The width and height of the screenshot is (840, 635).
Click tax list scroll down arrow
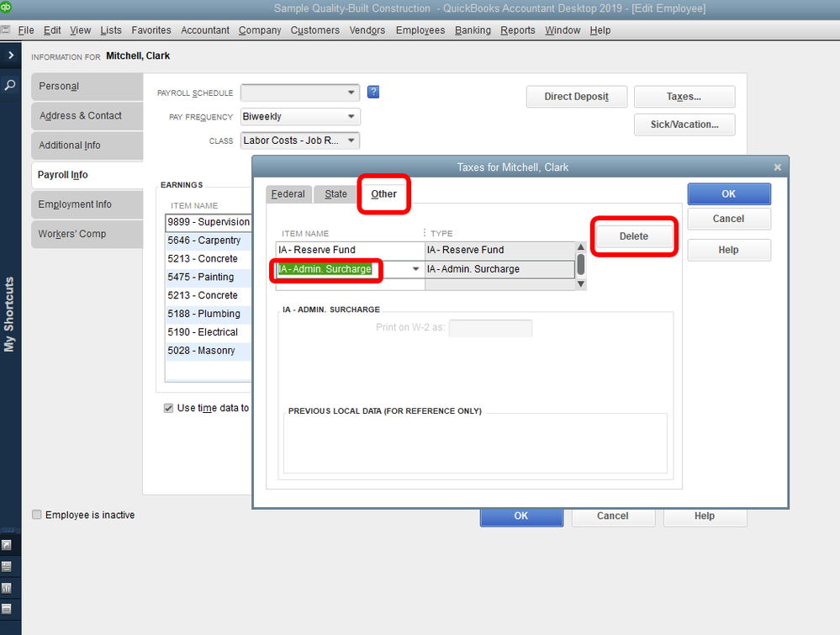pos(581,284)
